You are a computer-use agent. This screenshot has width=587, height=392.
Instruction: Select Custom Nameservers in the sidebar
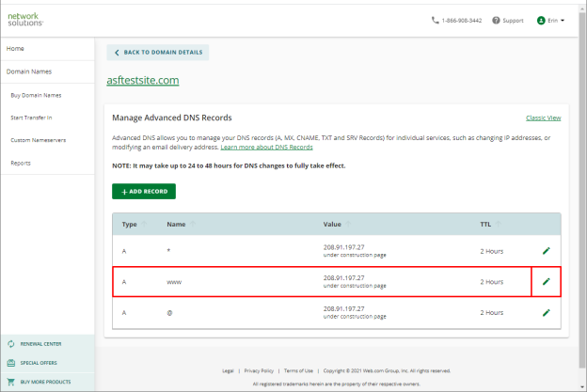39,140
